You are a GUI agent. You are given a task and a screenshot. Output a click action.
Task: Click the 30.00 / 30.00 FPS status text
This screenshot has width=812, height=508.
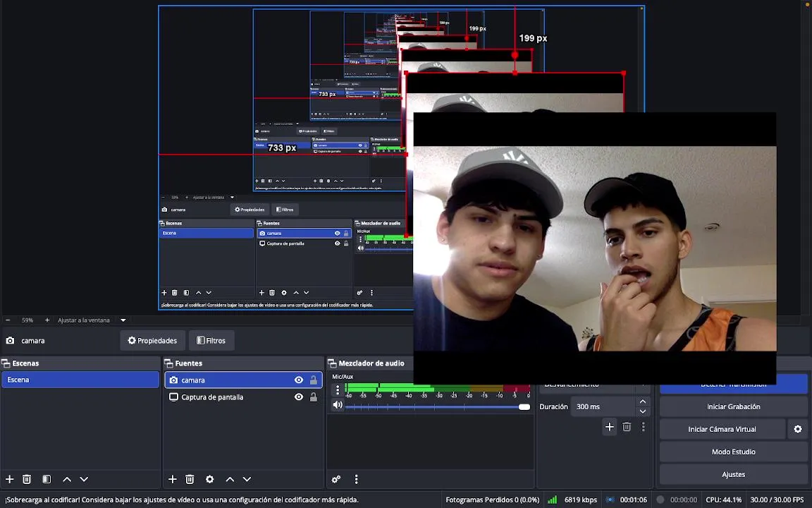tap(777, 500)
